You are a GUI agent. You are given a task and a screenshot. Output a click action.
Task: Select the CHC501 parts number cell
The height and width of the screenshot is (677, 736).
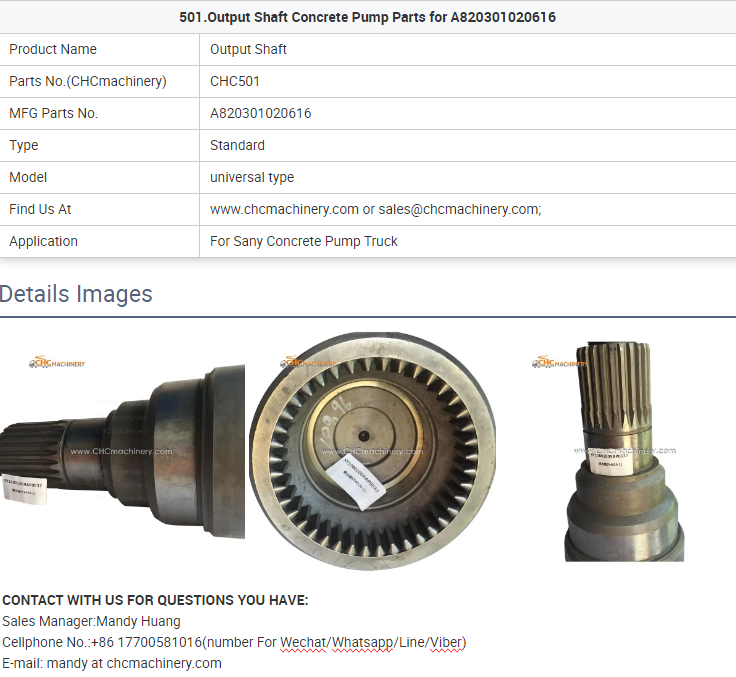[468, 82]
